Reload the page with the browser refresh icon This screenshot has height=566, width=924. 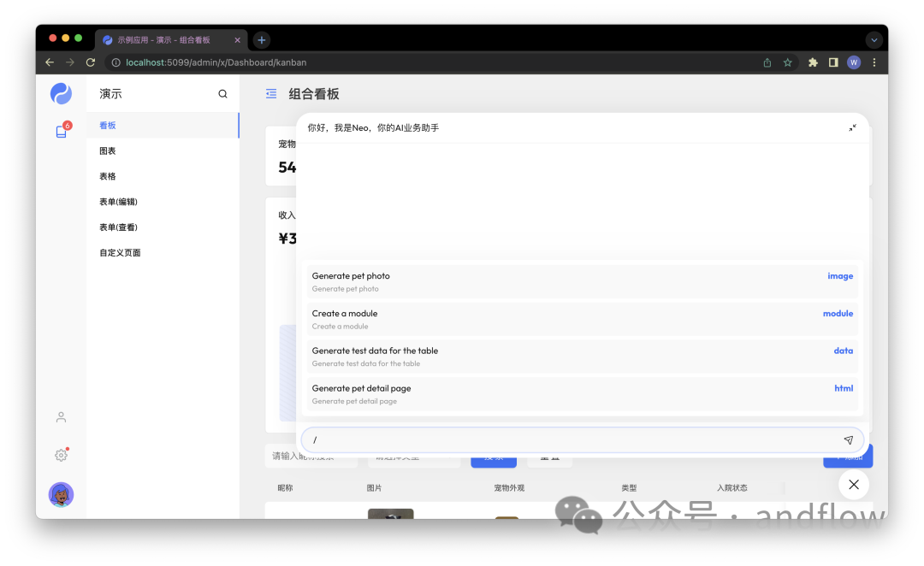click(x=90, y=62)
